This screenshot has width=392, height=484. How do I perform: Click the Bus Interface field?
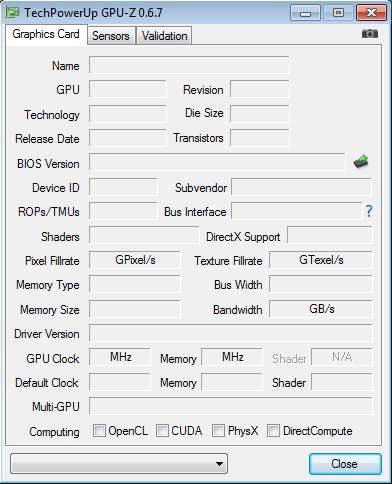point(296,211)
